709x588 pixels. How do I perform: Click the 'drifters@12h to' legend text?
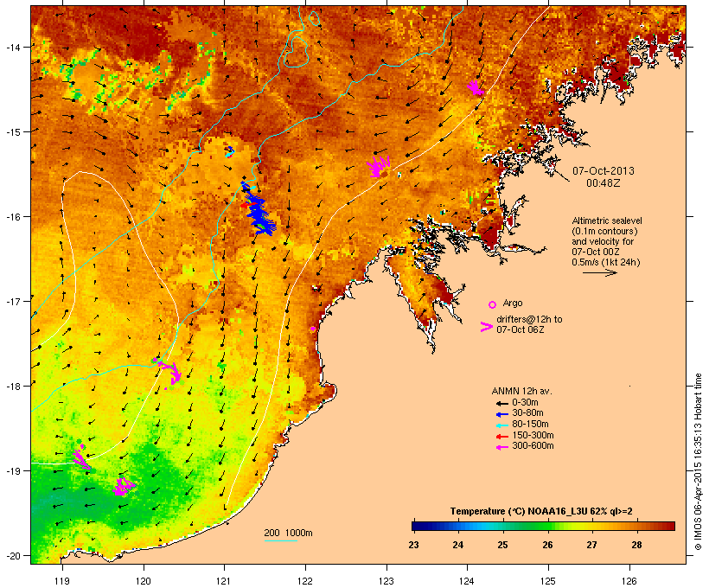(x=529, y=319)
